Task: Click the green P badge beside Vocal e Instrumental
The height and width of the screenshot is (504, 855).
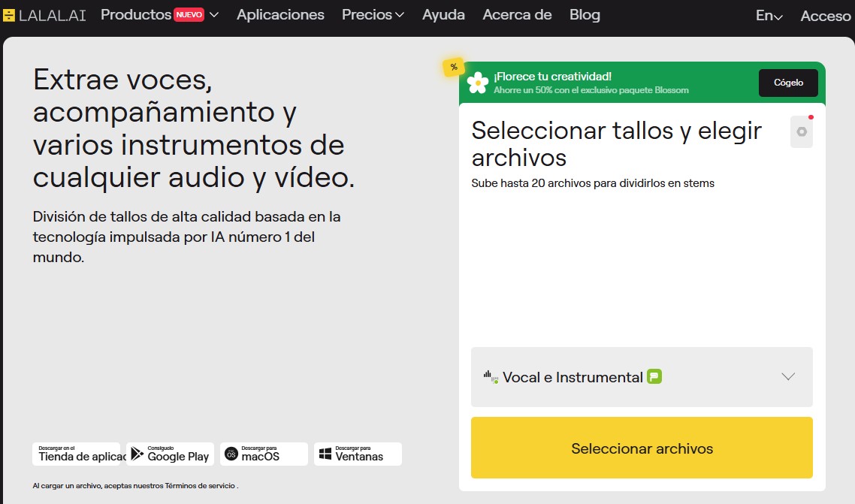Action: coord(654,377)
